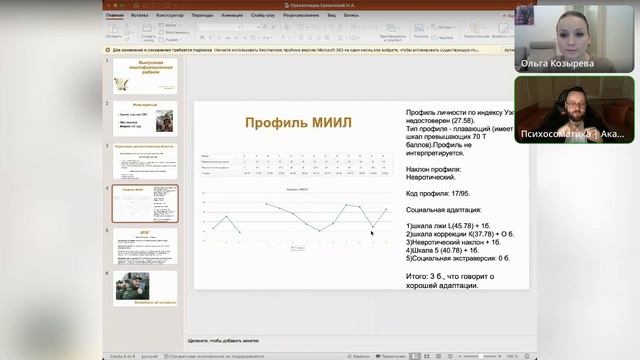Toggle italic formatting

(211, 38)
